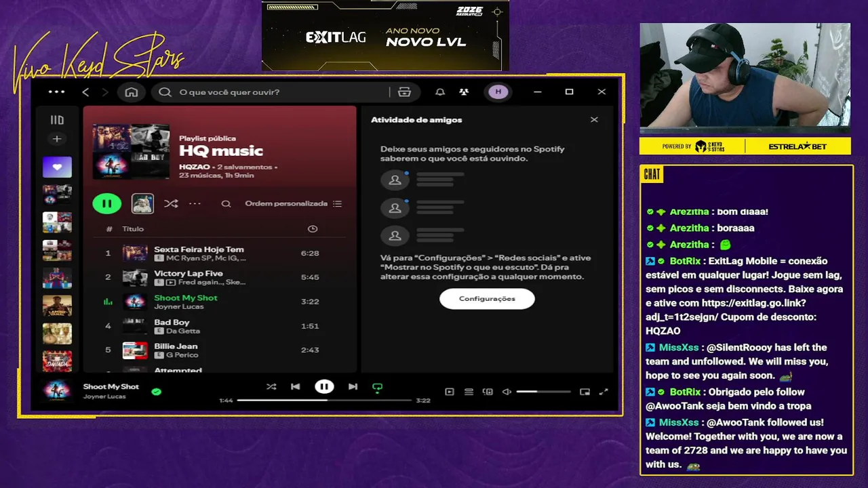
Task: Open the miniplayer icon
Action: tap(585, 392)
